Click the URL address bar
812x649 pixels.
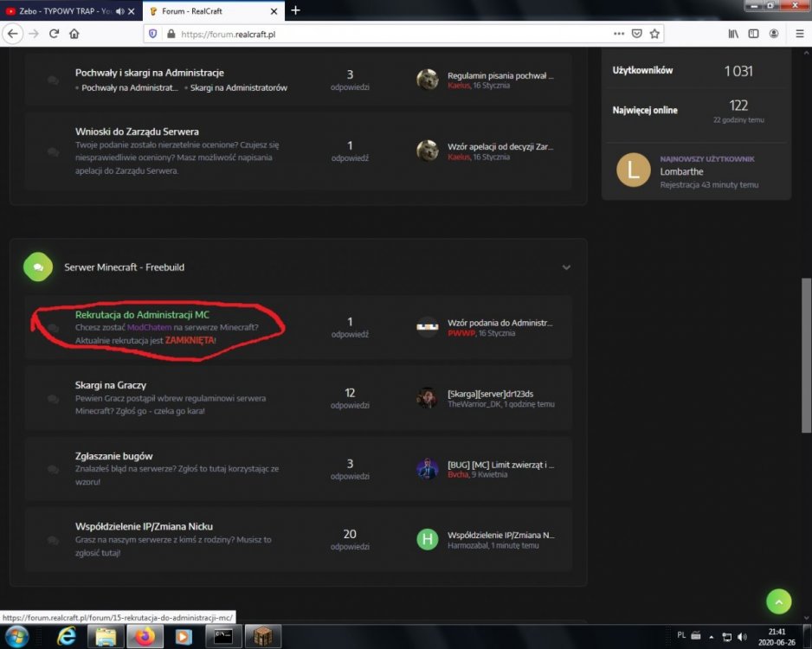(x=381, y=34)
